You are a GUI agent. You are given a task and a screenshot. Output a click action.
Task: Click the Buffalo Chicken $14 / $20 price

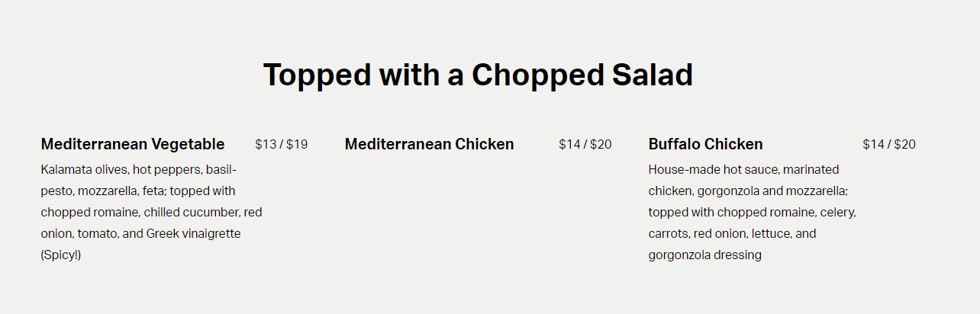click(x=888, y=144)
